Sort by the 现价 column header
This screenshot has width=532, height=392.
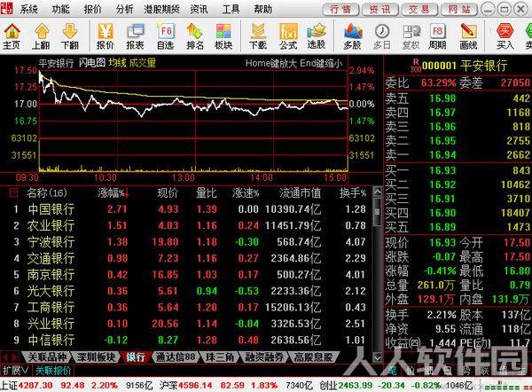pyautogui.click(x=168, y=193)
